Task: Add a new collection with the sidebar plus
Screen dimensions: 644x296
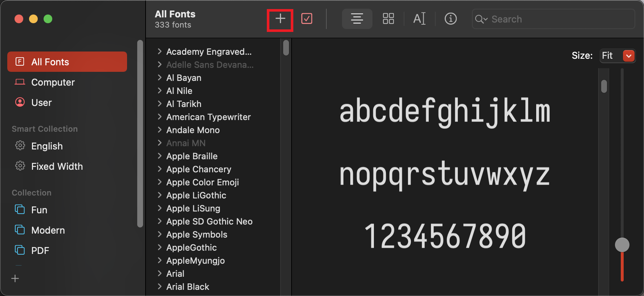Action: tap(15, 279)
